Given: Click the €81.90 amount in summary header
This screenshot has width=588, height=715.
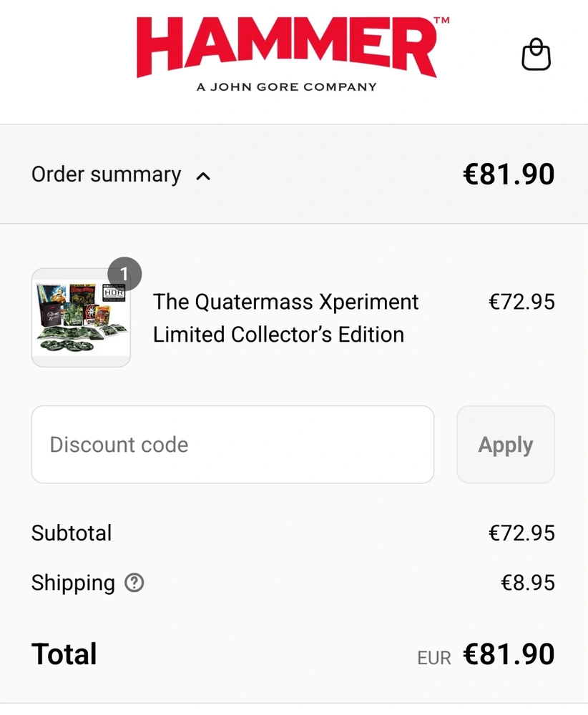Looking at the screenshot, I should [509, 175].
